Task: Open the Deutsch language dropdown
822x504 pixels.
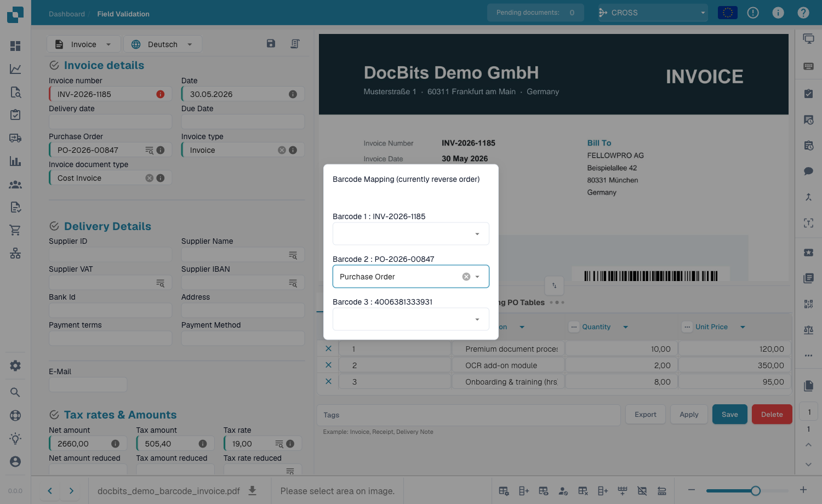Action: point(163,44)
